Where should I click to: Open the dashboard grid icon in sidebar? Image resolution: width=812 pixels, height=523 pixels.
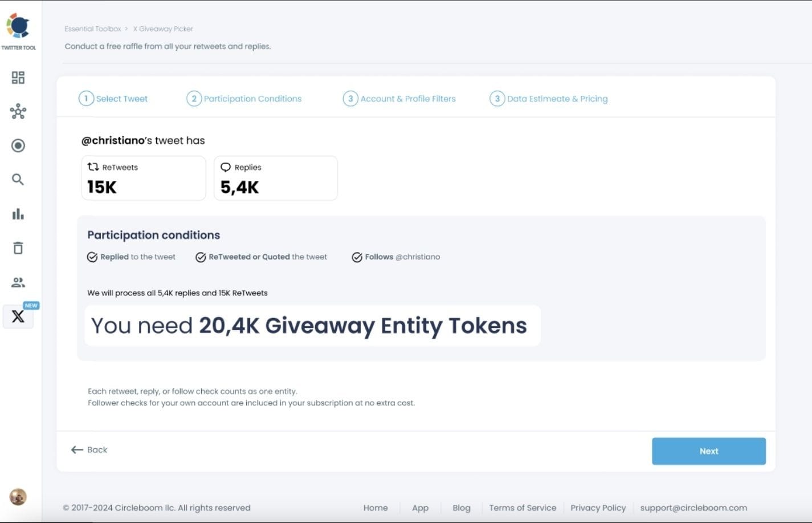[x=18, y=77]
